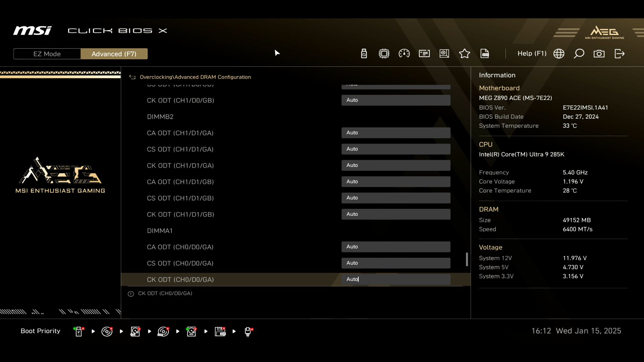This screenshot has height=362, width=644.
Task: Open search with magnifier icon
Action: 579,54
